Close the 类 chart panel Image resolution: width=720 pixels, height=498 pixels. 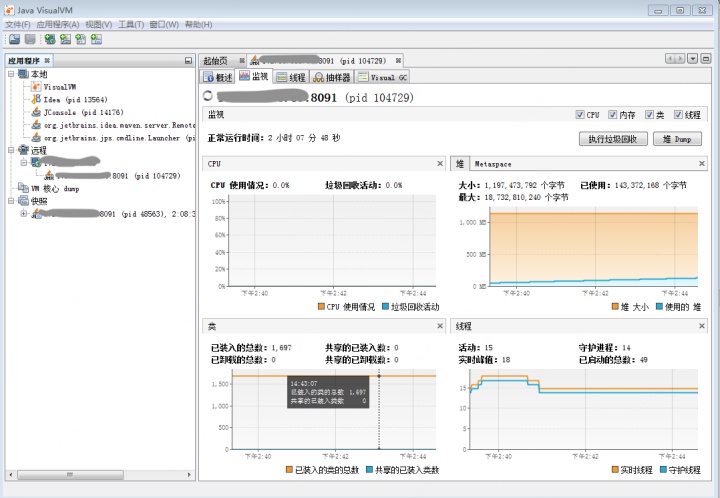pyautogui.click(x=440, y=326)
